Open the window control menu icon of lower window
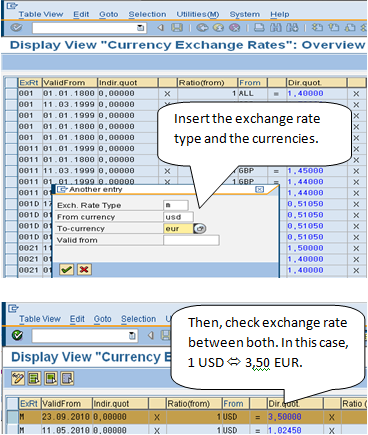Image resolution: width=368 pixels, height=435 pixels. [13, 308]
